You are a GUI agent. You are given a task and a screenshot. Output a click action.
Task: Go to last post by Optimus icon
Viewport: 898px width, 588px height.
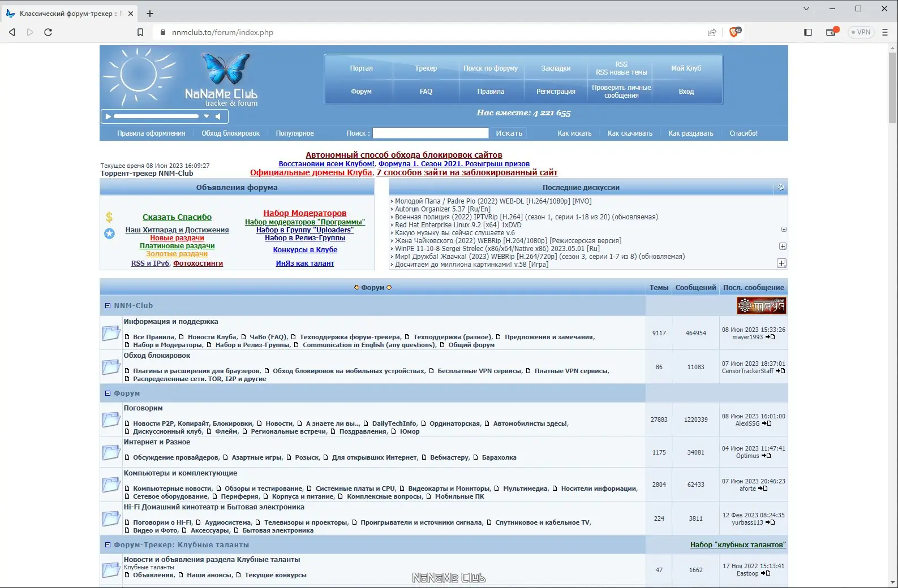(x=766, y=456)
